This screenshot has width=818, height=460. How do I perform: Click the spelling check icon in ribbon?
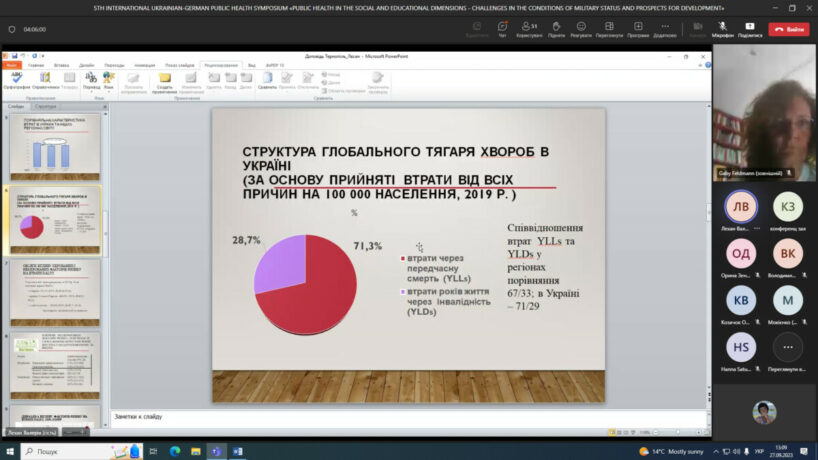point(15,79)
